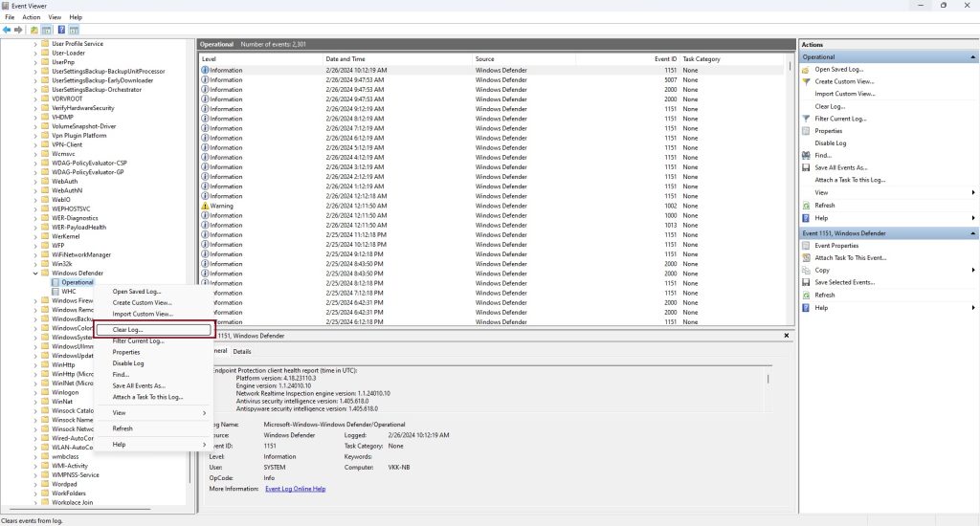Click Attach a Task To this Log in Actions pane
Screen dimensions: 980x526
point(850,180)
